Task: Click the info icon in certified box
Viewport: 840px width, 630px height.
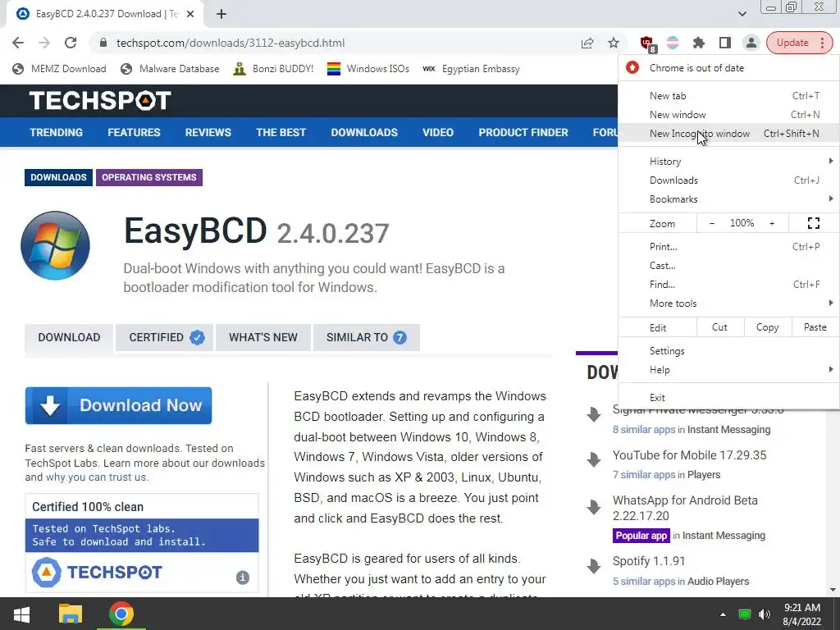Action: (243, 577)
